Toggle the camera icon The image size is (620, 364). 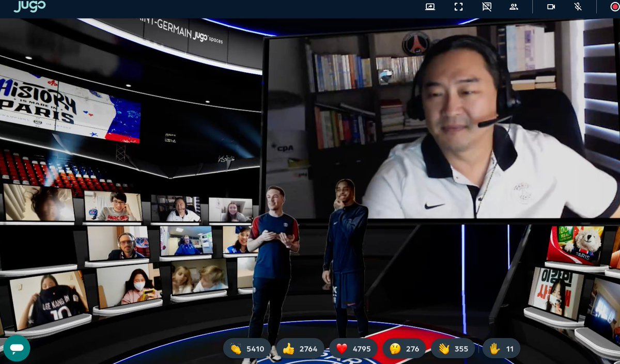tap(551, 7)
